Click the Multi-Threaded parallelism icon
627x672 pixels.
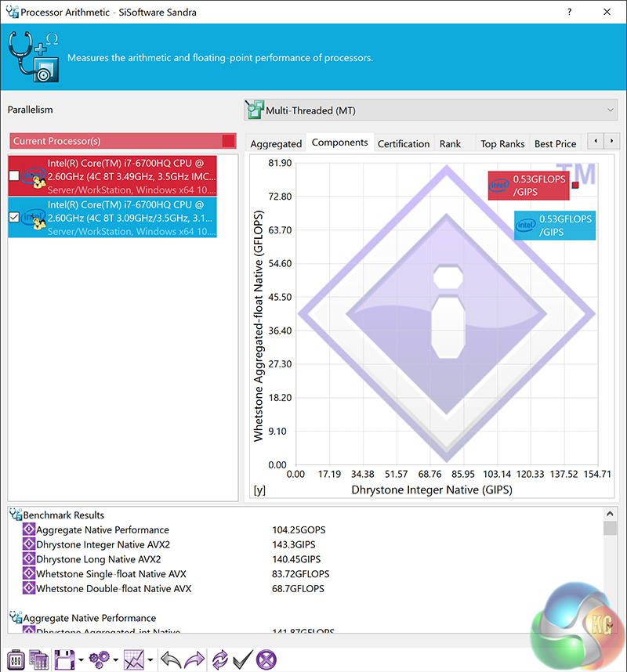(x=253, y=110)
